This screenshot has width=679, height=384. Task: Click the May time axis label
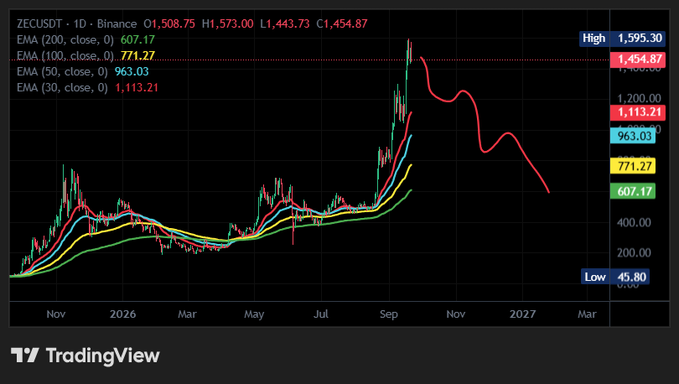254,314
